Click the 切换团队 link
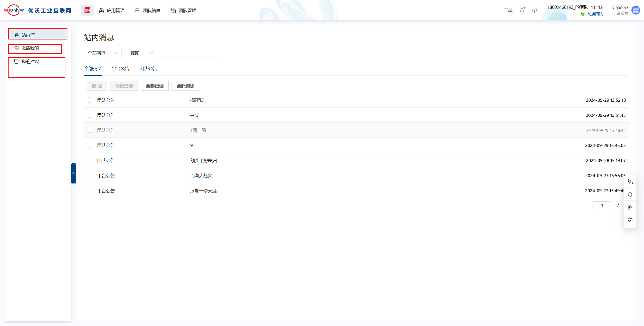This screenshot has width=644, height=326. [x=595, y=14]
